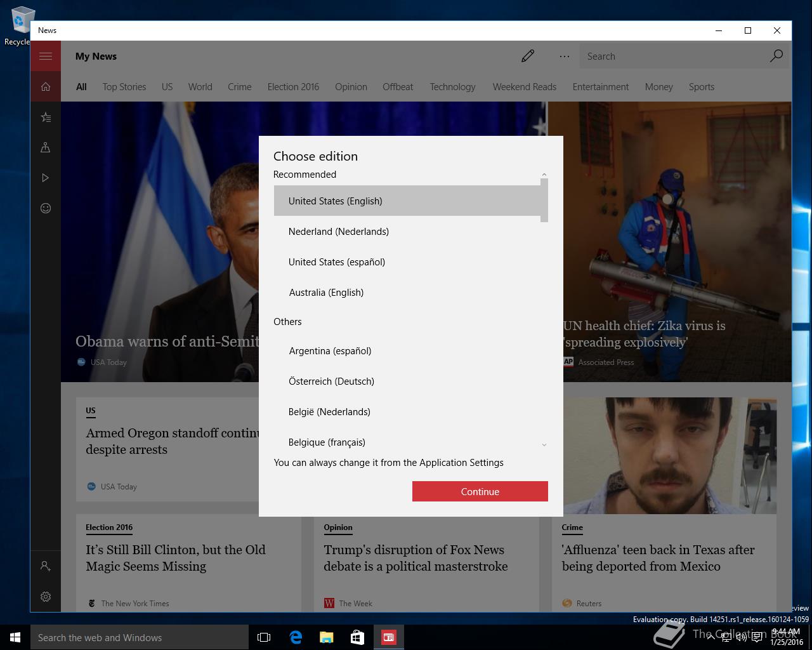Open the Money tab
The width and height of the screenshot is (812, 650).
[658, 87]
